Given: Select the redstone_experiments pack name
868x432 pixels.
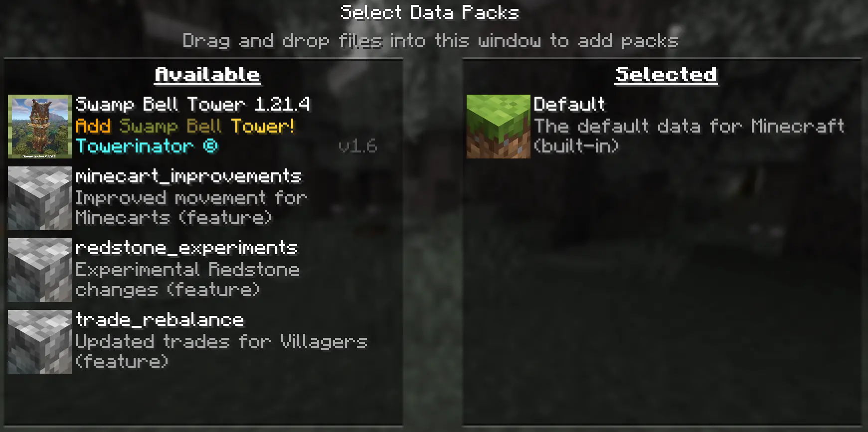Looking at the screenshot, I should (186, 248).
